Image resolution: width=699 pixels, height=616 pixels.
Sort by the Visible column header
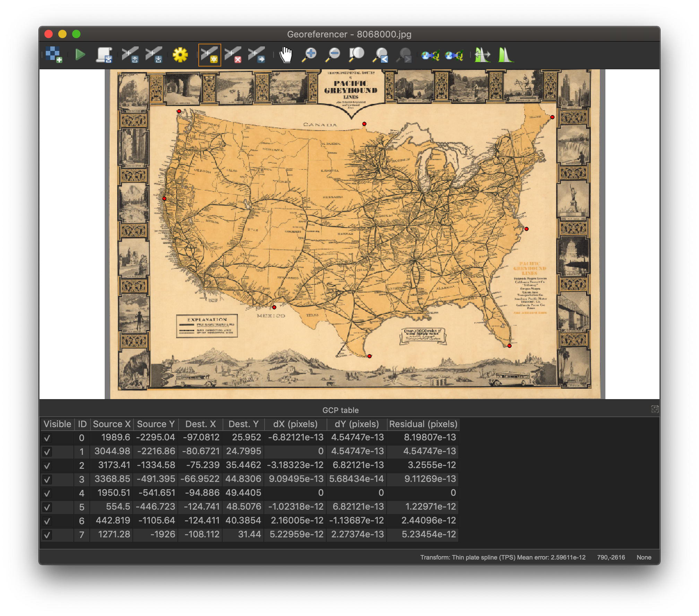pyautogui.click(x=57, y=424)
